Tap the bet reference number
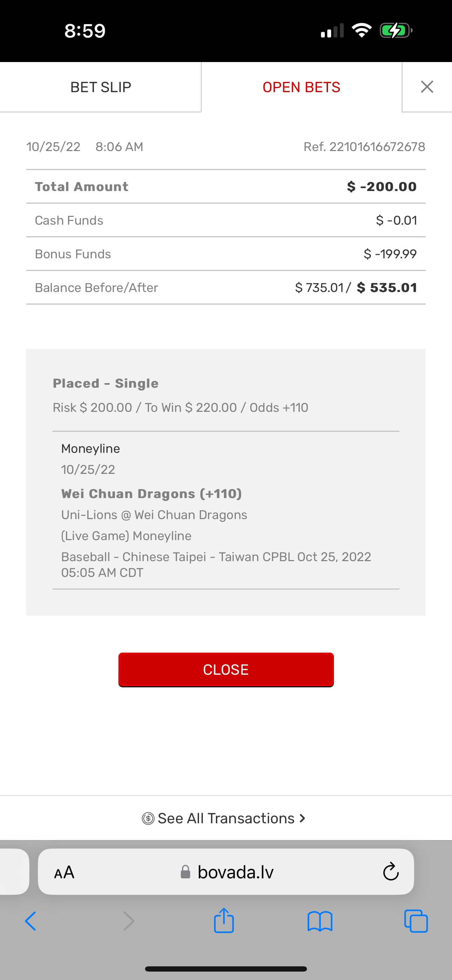Screen dimensions: 452x980 (x=364, y=147)
